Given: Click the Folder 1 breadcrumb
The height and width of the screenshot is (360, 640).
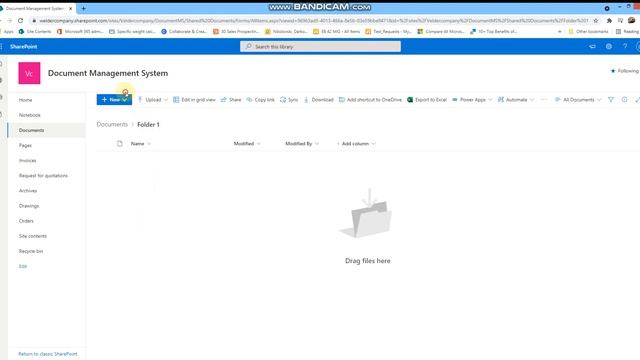Looking at the screenshot, I should tap(148, 124).
